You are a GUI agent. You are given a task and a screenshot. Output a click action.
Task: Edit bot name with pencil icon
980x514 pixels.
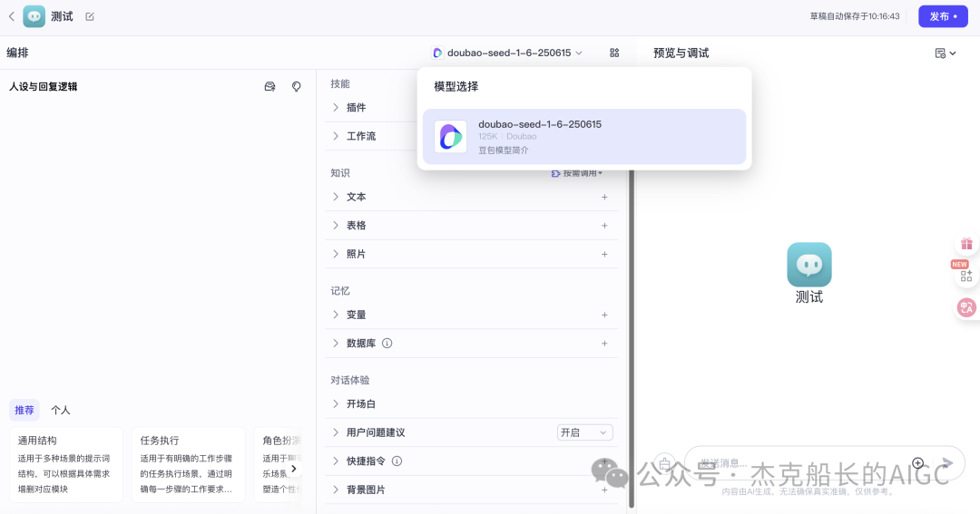(x=90, y=17)
